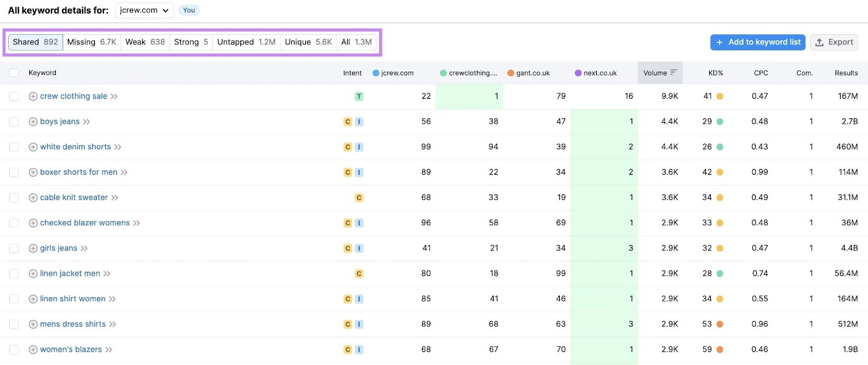Image resolution: width=868 pixels, height=365 pixels.
Task: Click the blue jcrew.com color dot in header
Action: pos(375,73)
